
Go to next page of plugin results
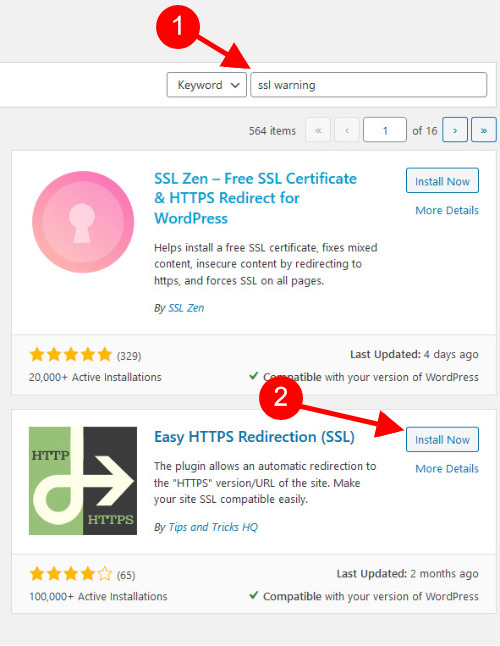[455, 131]
